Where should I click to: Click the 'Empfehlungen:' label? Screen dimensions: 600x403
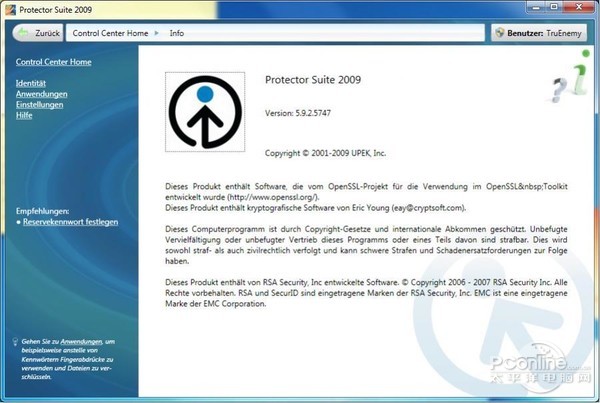42,211
